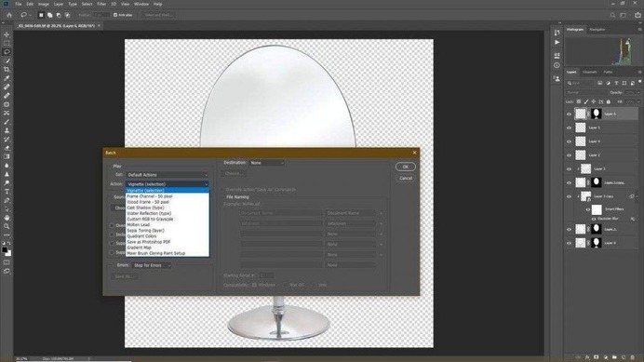Select the Crop tool
The image size is (644, 362).
tap(7, 70)
